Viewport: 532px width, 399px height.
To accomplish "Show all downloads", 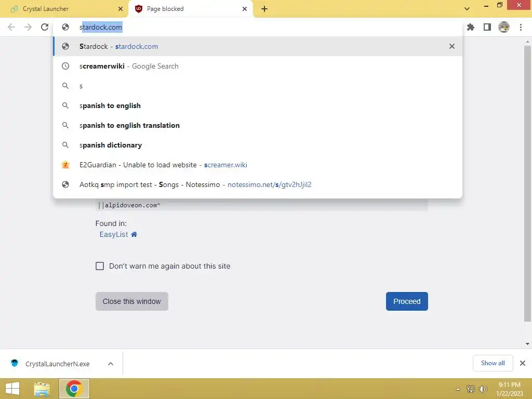I will tap(493, 363).
